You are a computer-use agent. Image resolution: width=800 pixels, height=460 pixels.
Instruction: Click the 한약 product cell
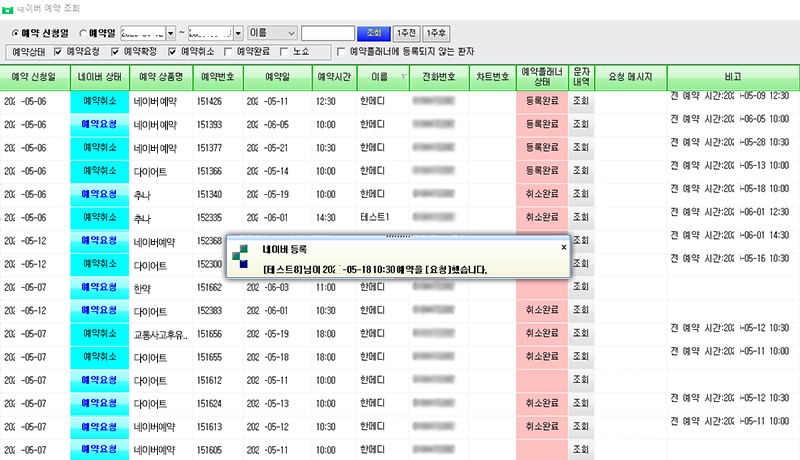161,288
